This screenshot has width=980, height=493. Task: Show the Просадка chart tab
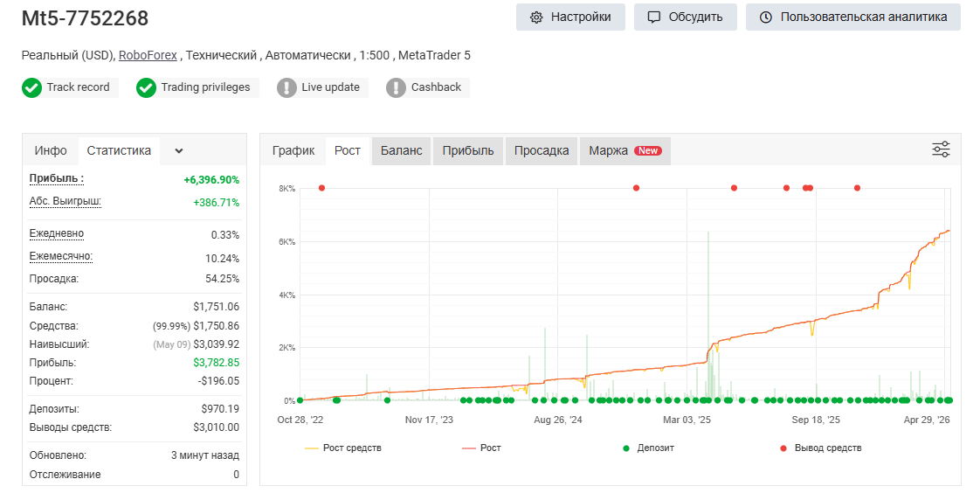542,150
